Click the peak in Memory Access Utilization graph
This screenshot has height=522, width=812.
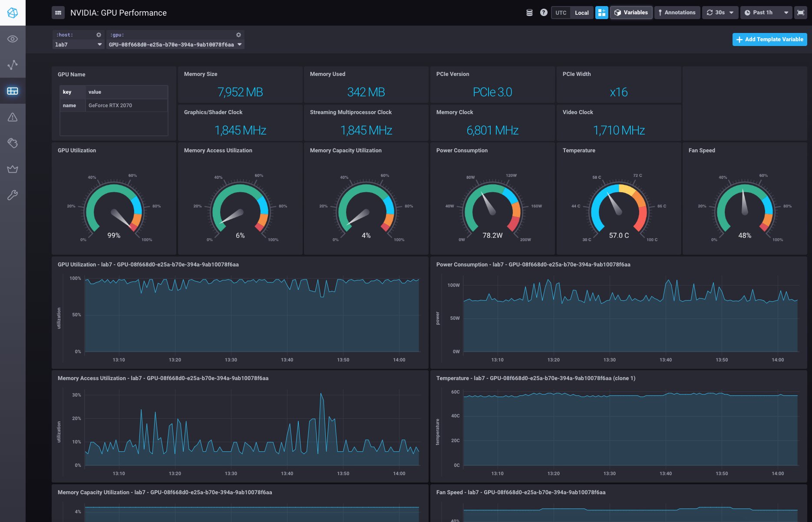tap(321, 394)
